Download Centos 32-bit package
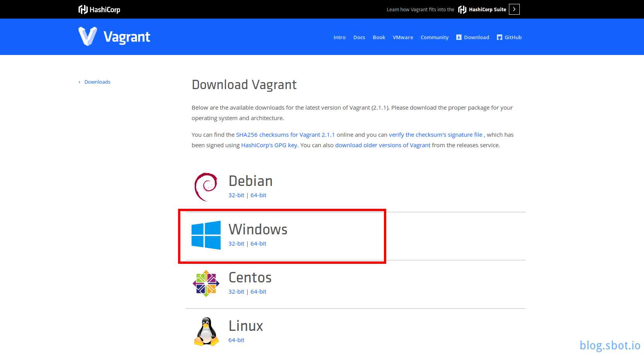The width and height of the screenshot is (644, 356). (x=236, y=292)
